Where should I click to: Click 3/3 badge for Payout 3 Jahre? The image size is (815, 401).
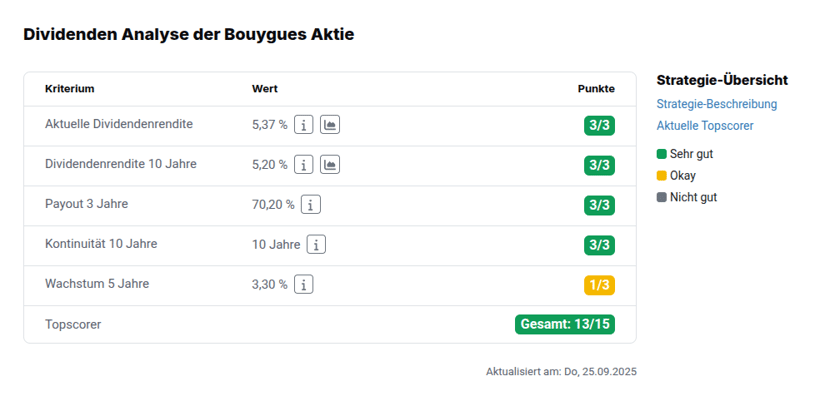click(x=599, y=205)
